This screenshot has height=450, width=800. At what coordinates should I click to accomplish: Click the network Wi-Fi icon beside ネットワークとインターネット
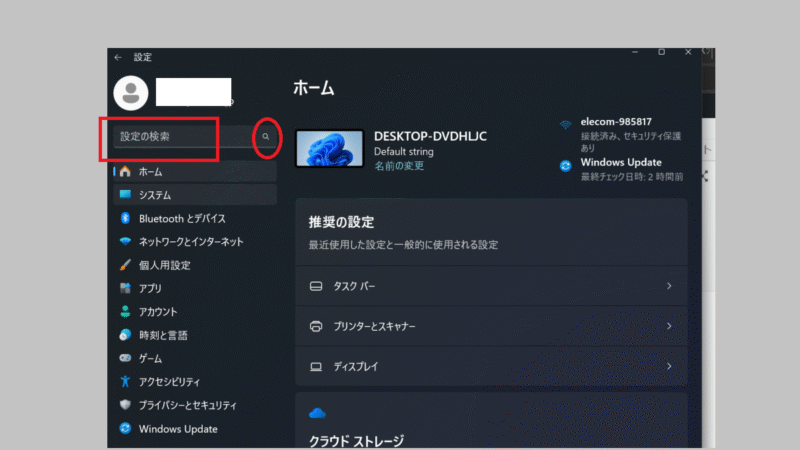125,241
